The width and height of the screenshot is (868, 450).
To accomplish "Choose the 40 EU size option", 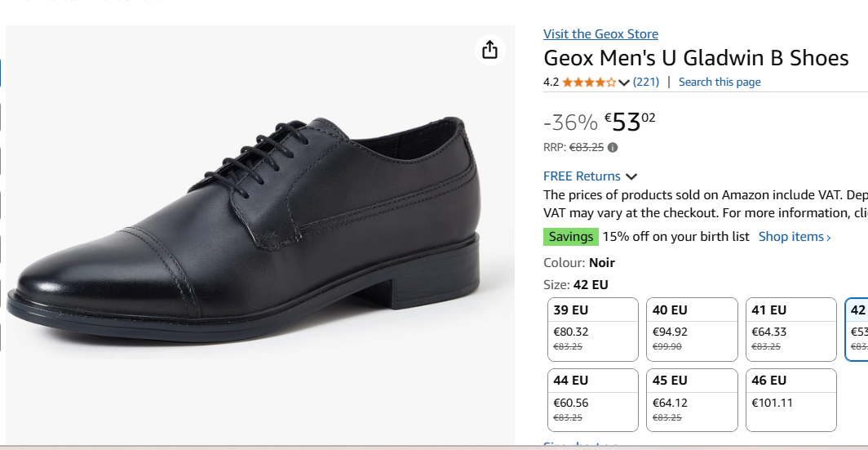I will [692, 329].
